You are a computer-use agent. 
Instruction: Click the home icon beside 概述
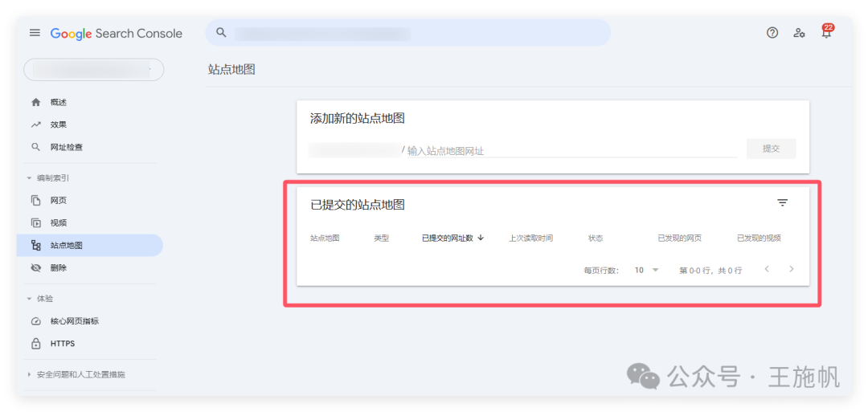(x=36, y=102)
